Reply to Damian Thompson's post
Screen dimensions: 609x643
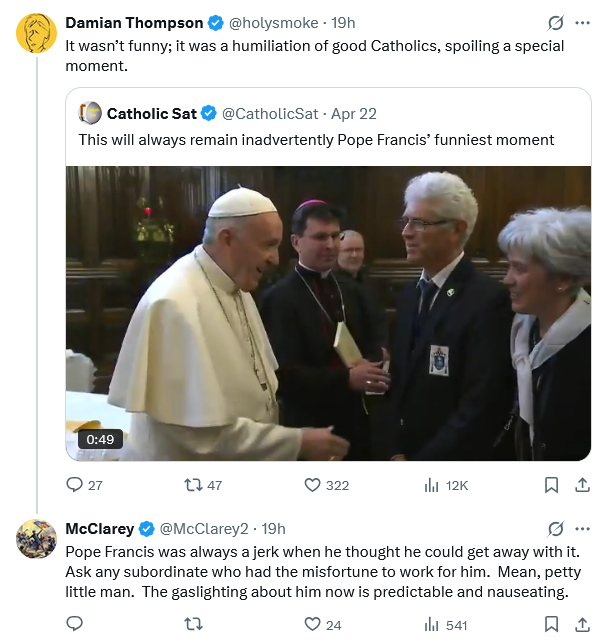pyautogui.click(x=75, y=485)
